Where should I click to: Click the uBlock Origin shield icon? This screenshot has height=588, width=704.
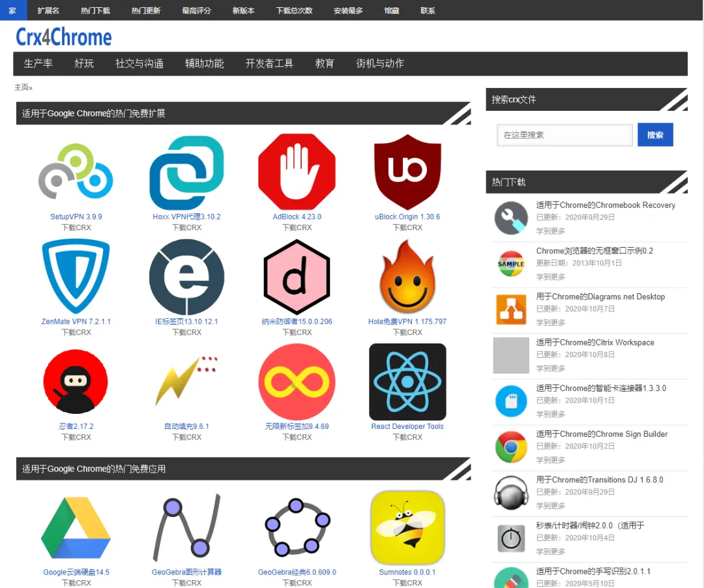click(407, 172)
